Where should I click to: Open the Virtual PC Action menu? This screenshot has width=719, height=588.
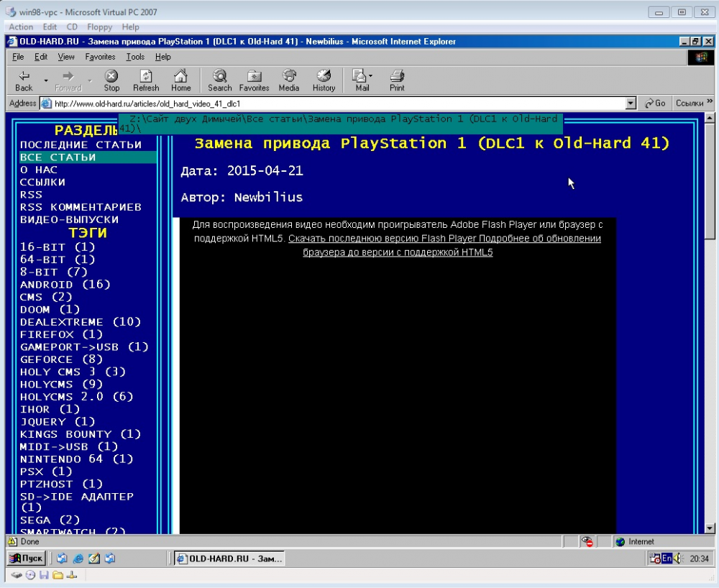coord(21,27)
